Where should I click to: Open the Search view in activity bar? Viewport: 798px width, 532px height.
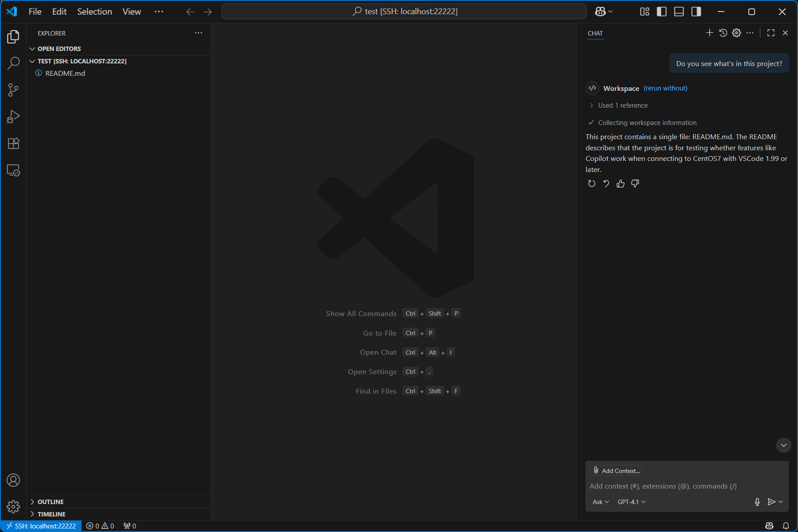coord(13,63)
